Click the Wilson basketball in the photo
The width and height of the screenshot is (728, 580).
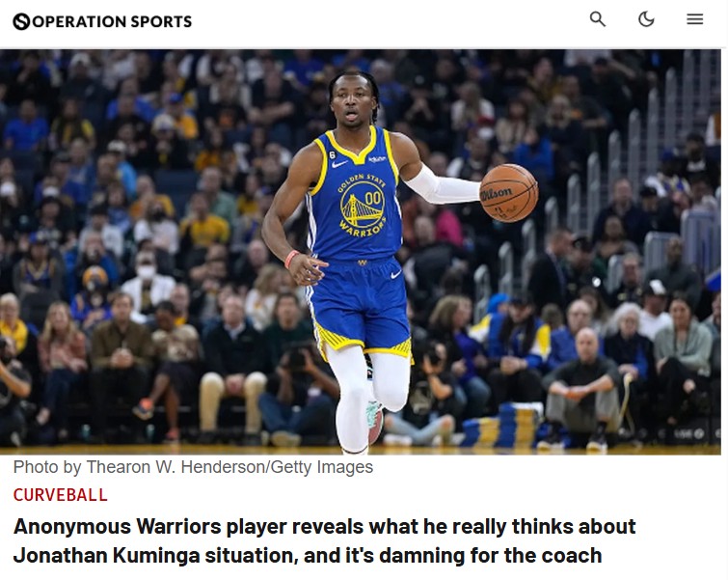[x=509, y=192]
